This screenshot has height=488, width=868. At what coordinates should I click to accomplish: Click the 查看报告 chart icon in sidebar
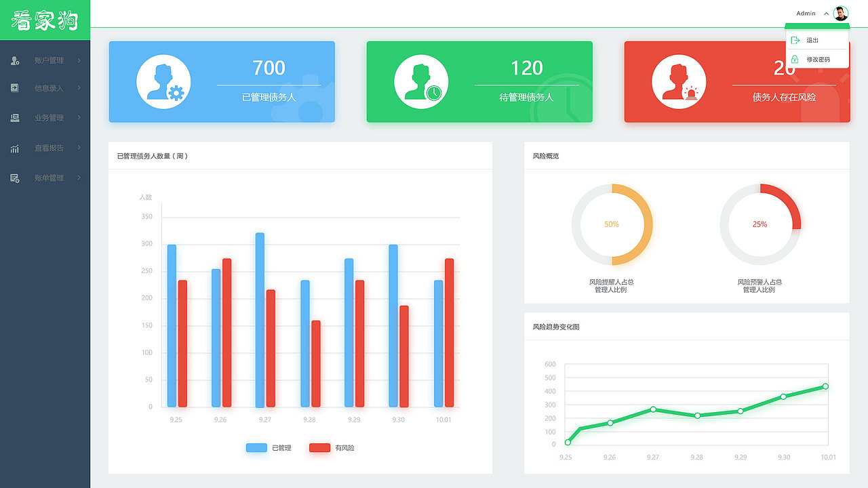click(x=15, y=148)
